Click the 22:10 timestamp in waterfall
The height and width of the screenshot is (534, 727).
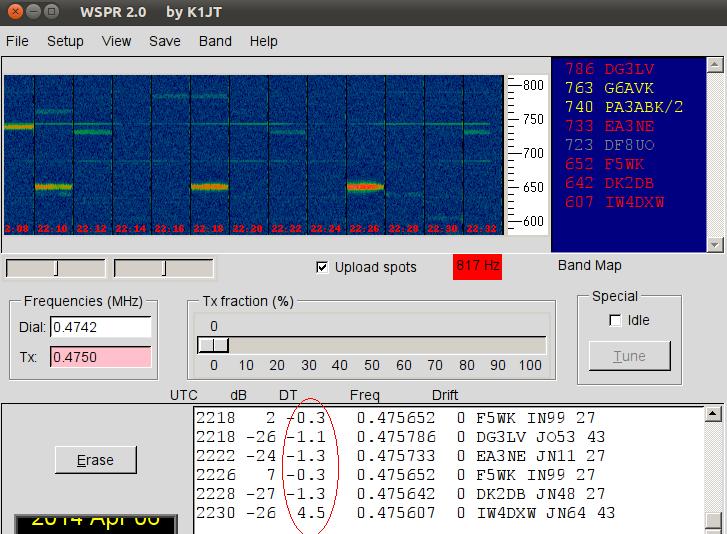click(52, 229)
